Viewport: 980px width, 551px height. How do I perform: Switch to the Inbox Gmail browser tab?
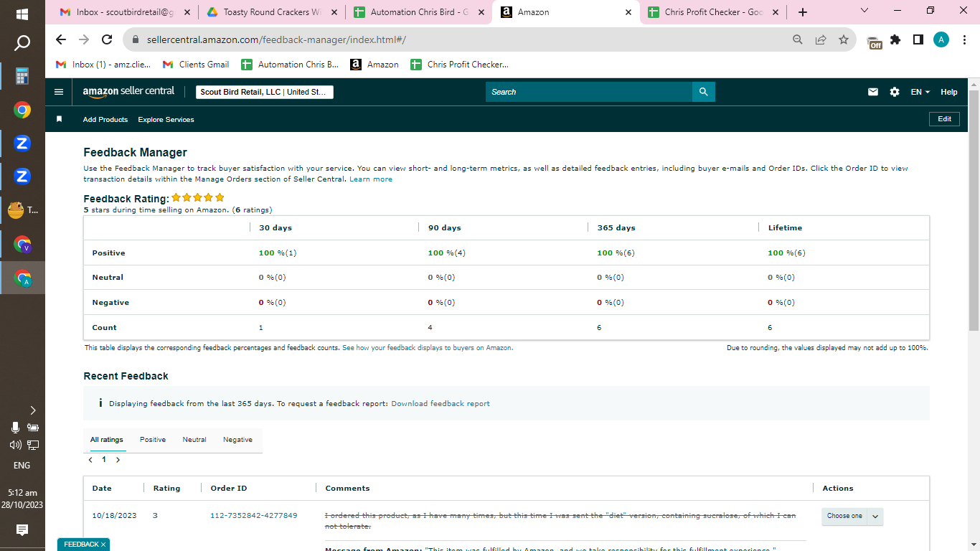[x=123, y=12]
